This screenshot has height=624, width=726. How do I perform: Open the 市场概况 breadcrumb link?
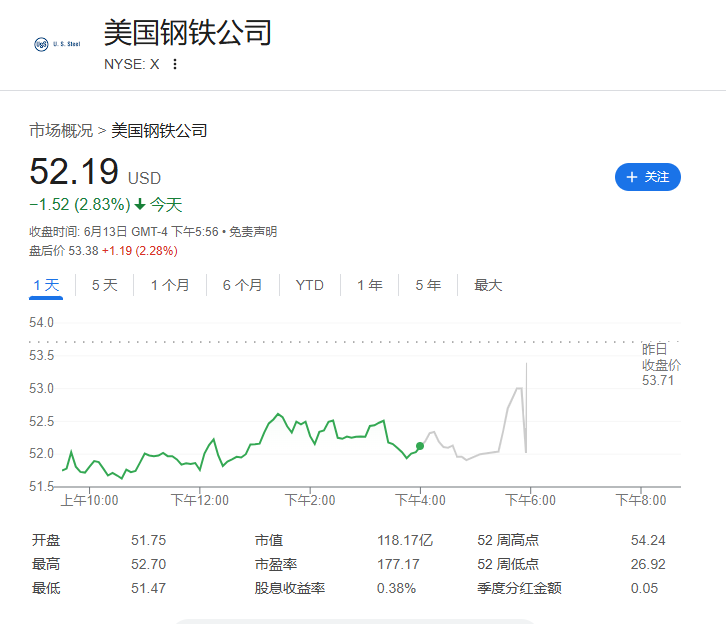pos(61,131)
